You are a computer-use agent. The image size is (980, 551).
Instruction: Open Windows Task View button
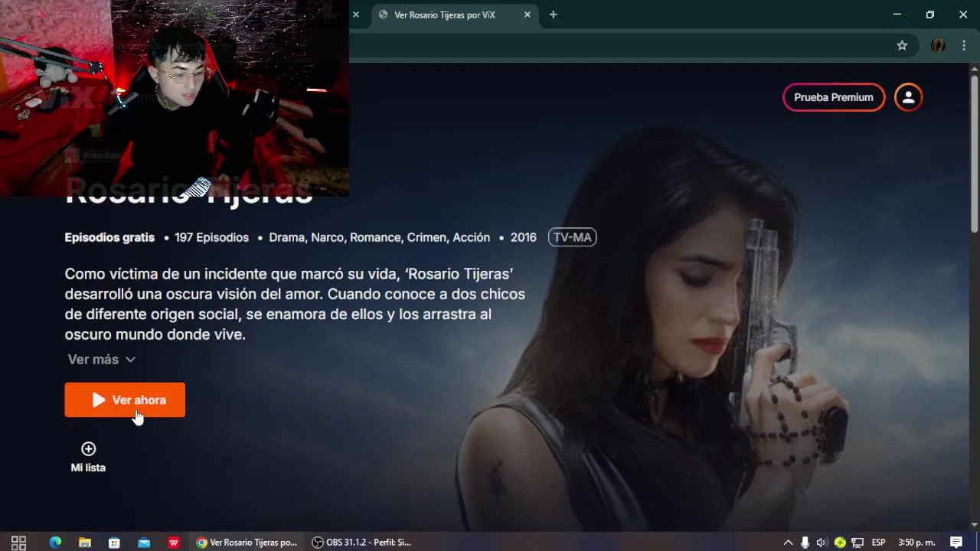19,543
